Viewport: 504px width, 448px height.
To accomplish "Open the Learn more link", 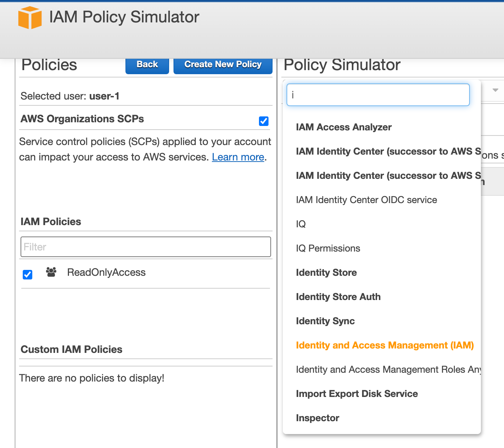I will pyautogui.click(x=238, y=157).
